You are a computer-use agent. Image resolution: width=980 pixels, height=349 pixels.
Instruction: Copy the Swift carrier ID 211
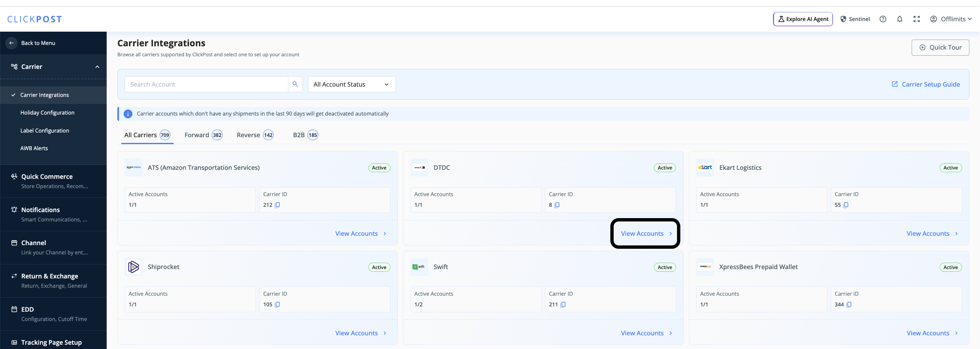(x=563, y=304)
